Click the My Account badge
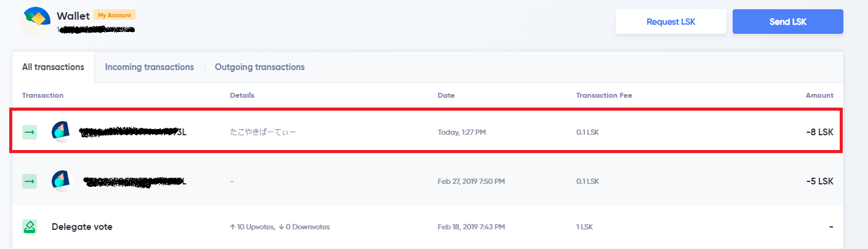 (115, 15)
